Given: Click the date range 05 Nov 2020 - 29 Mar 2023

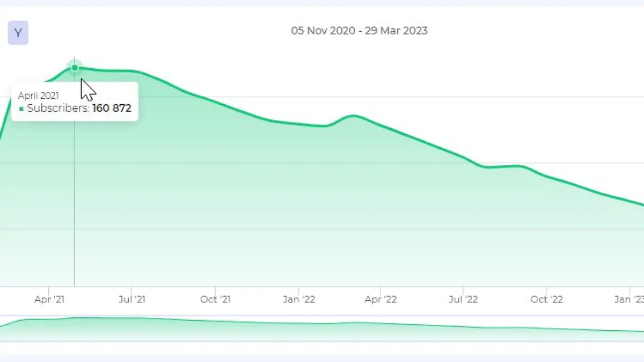Looking at the screenshot, I should [359, 31].
